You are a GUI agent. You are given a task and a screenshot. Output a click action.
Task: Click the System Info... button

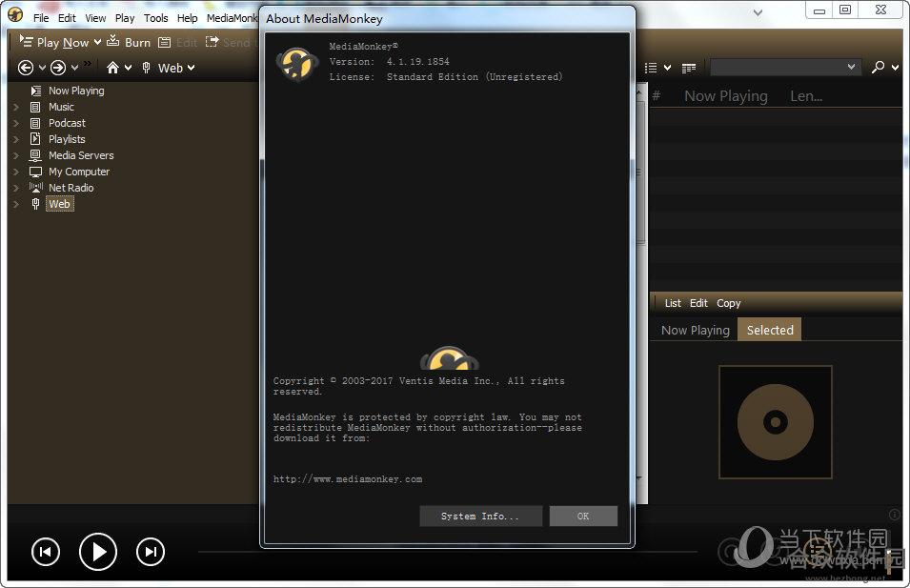click(480, 516)
